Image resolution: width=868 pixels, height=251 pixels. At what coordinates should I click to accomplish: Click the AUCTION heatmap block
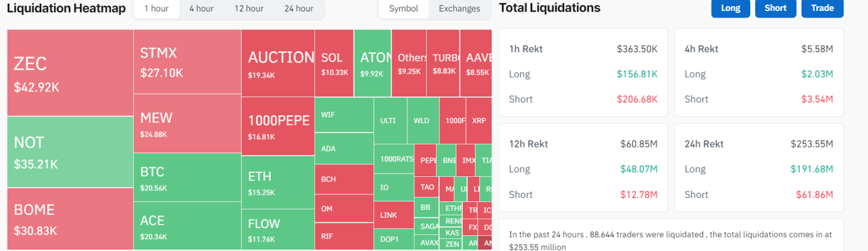(278, 63)
